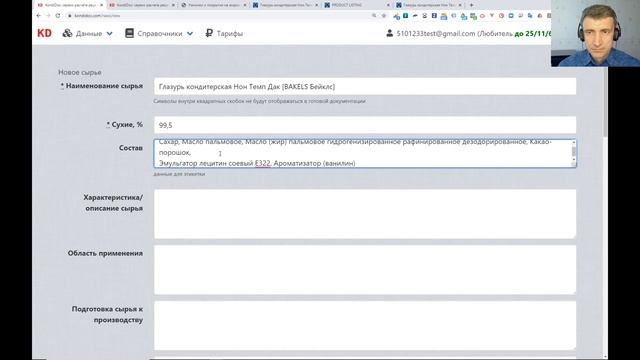Screen dimensions: 640x360
Task: Click the Состав text area scroll-up arrow
Action: (573, 142)
